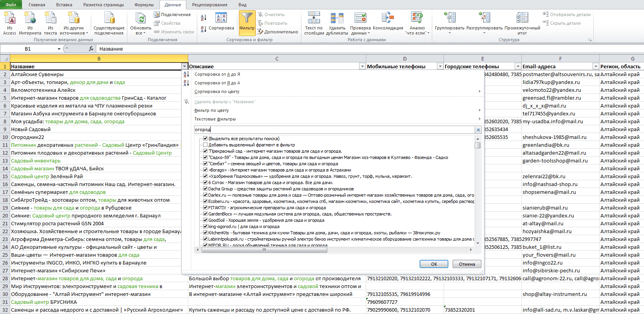The height and width of the screenshot is (314, 644).
Task: Click the Consolidate icon
Action: (387, 18)
